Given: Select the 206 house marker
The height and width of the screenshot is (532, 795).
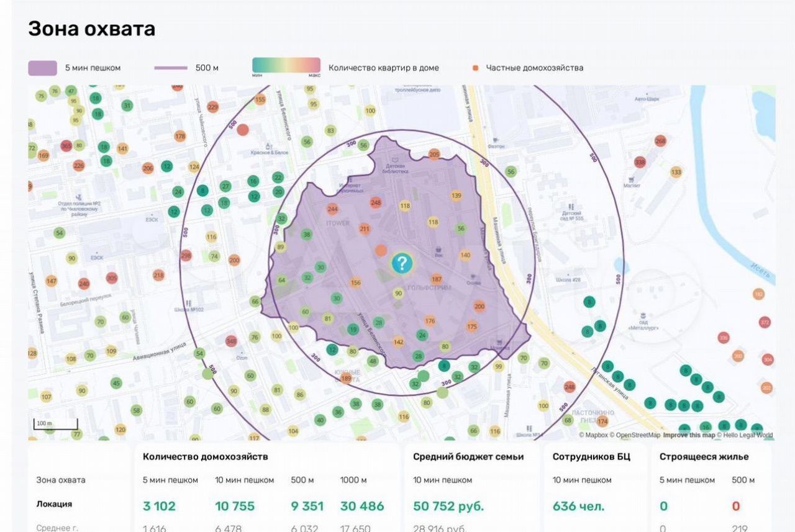Looking at the screenshot, I should point(148,168).
